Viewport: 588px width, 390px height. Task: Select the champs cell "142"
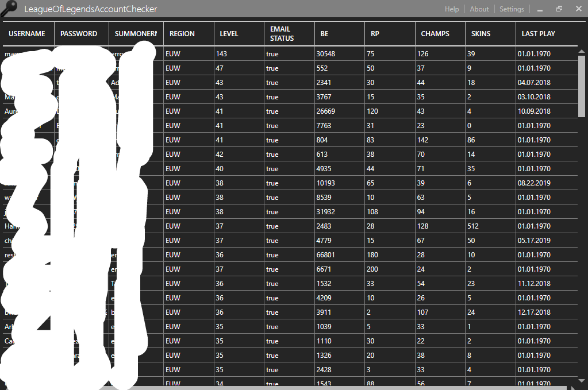[440, 140]
